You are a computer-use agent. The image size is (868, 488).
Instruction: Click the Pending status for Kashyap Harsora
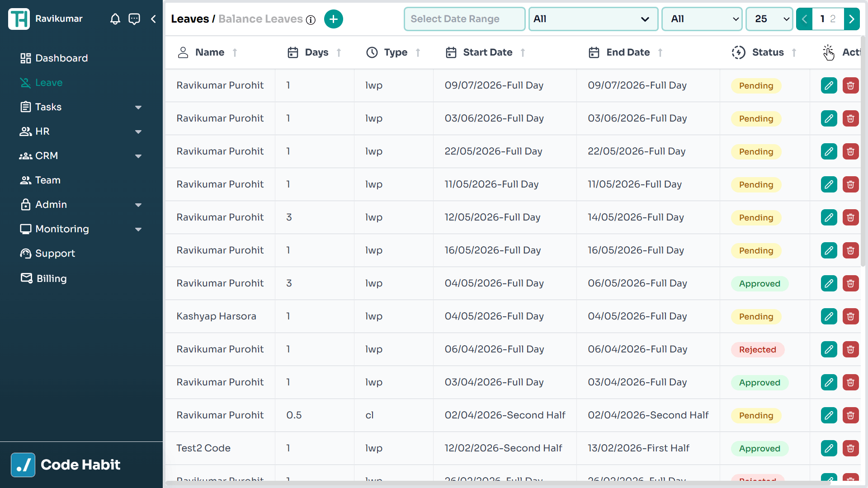[756, 317]
